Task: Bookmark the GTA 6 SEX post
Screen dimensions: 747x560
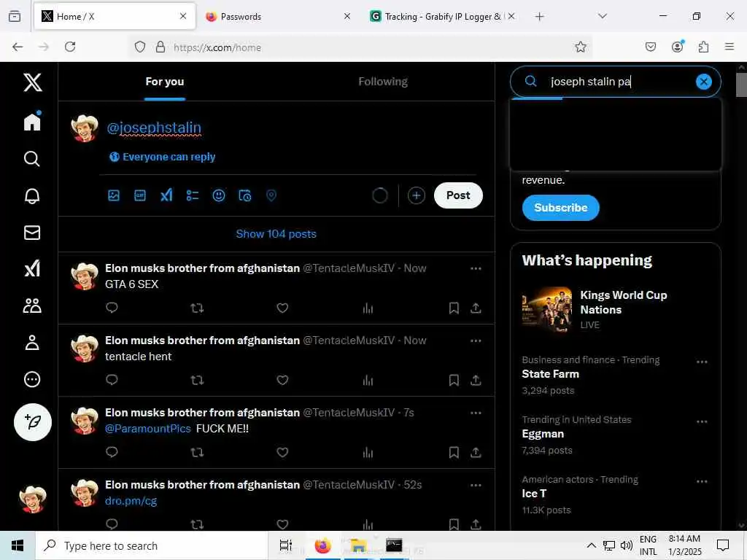Action: pos(454,308)
